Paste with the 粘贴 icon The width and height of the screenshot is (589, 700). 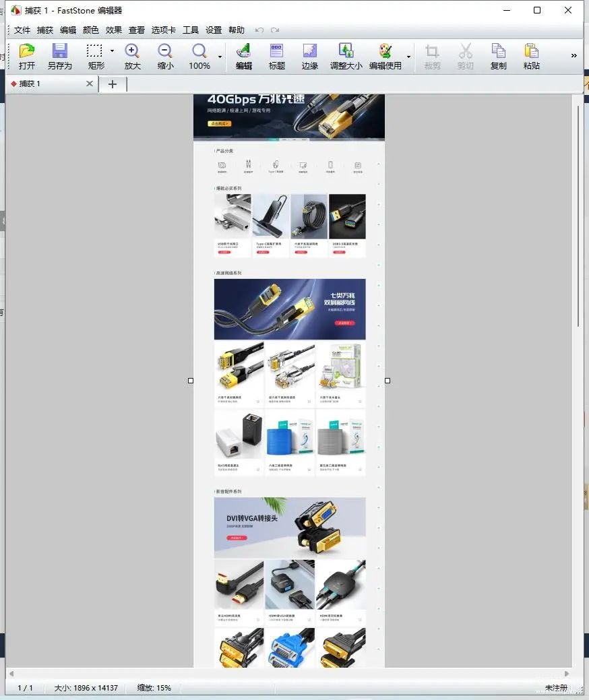point(532,56)
